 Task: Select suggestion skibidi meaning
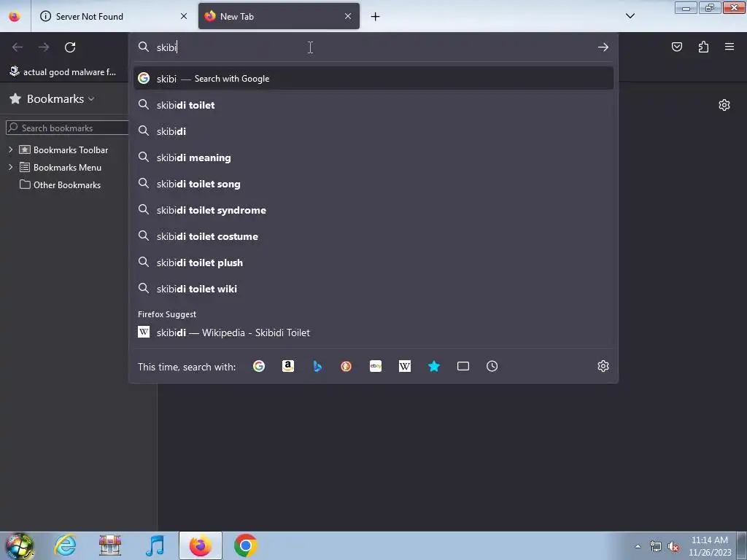pos(373,157)
